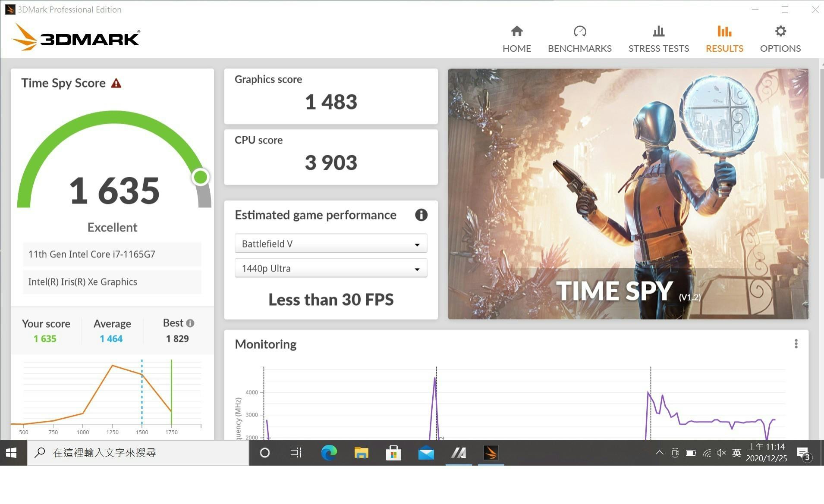Open the 1440p Ultra resolution dropdown
The width and height of the screenshot is (824, 504).
click(331, 268)
